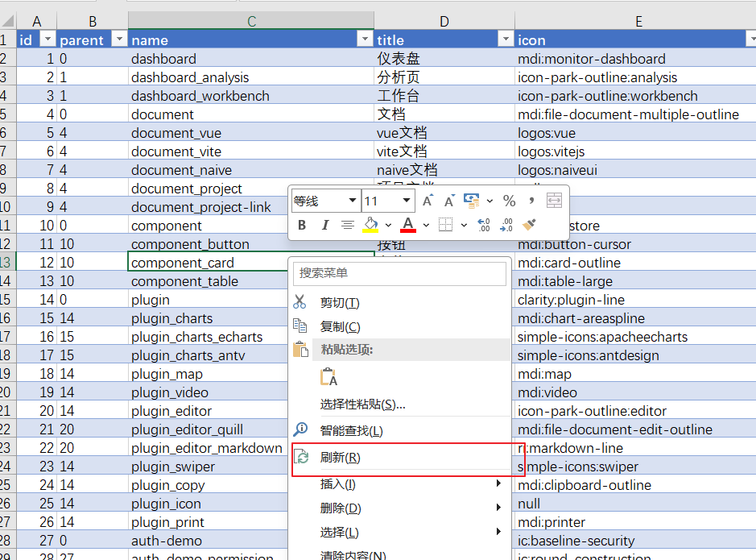Click the increase font size icon

428,201
